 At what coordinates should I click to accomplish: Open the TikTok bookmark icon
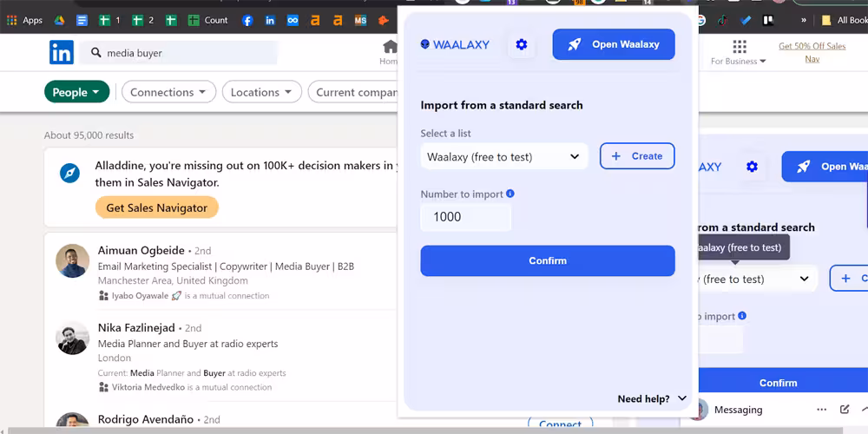(x=724, y=20)
